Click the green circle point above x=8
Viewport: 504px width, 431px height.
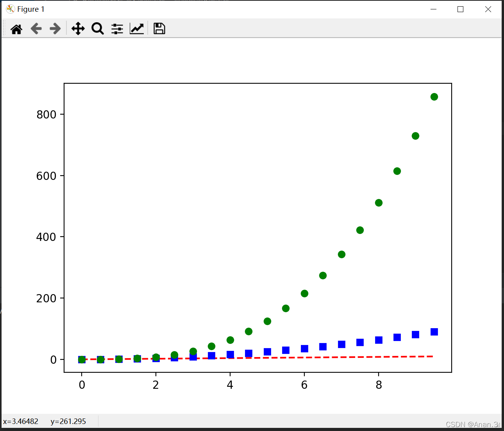tap(379, 203)
